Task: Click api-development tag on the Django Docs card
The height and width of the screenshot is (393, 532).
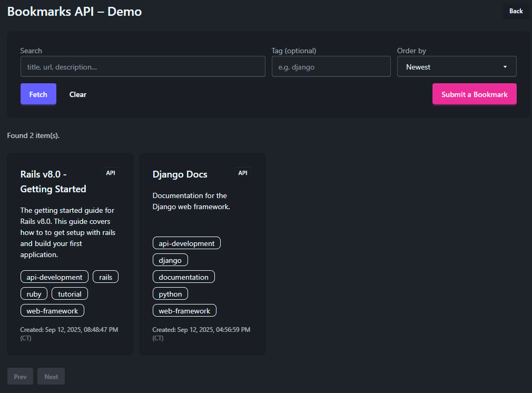Action: coord(186,243)
